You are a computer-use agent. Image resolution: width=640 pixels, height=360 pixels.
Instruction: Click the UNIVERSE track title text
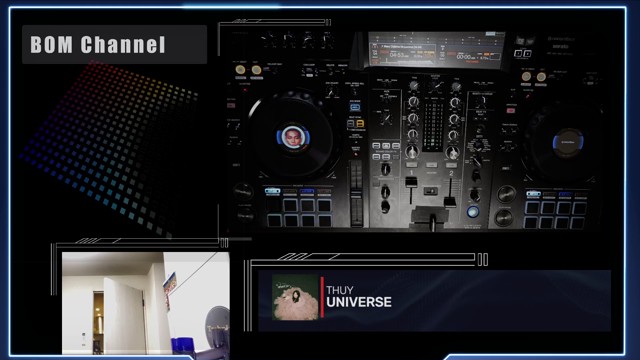(359, 302)
